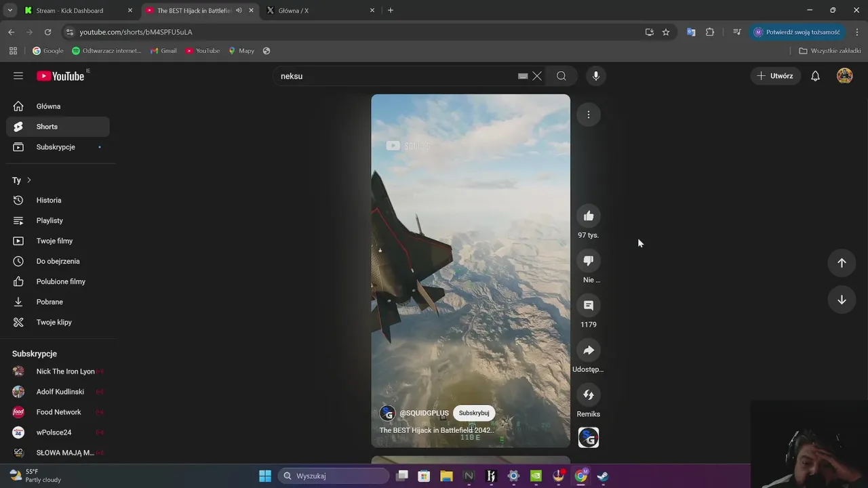Click the YouTube logo
868x488 pixels.
(60, 76)
